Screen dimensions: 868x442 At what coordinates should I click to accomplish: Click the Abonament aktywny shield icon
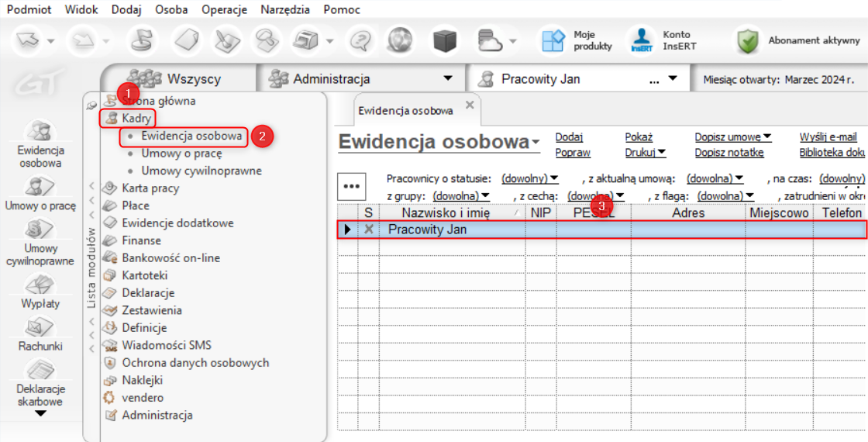pyautogui.click(x=749, y=41)
